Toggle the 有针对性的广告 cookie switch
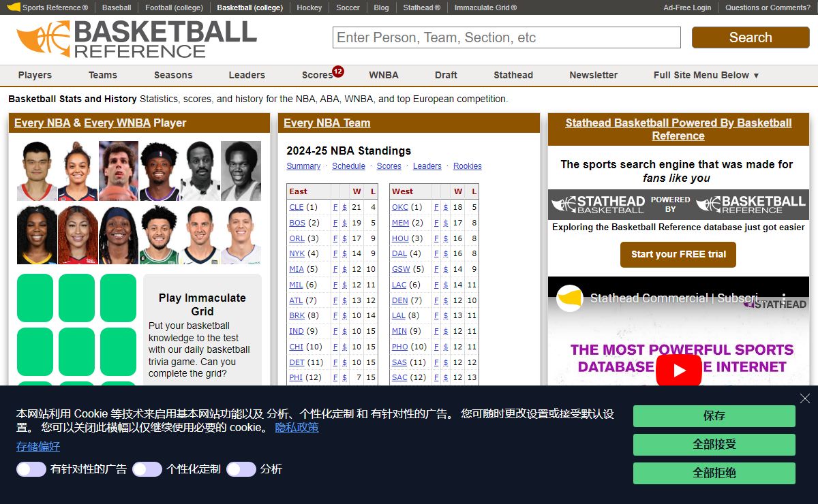 (x=31, y=469)
